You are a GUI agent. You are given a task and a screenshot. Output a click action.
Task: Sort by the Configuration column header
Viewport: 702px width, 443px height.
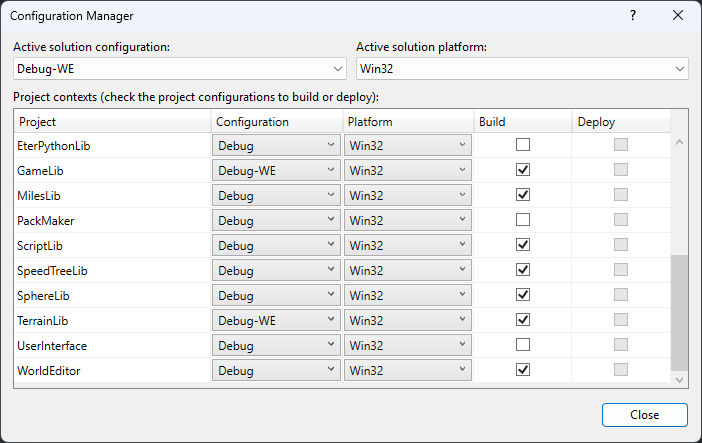tap(276, 122)
